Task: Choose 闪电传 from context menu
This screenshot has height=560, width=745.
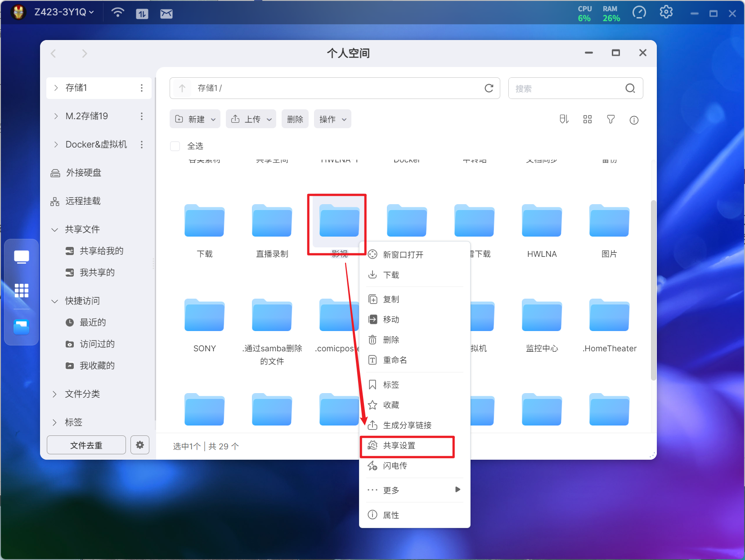Action: (415, 466)
